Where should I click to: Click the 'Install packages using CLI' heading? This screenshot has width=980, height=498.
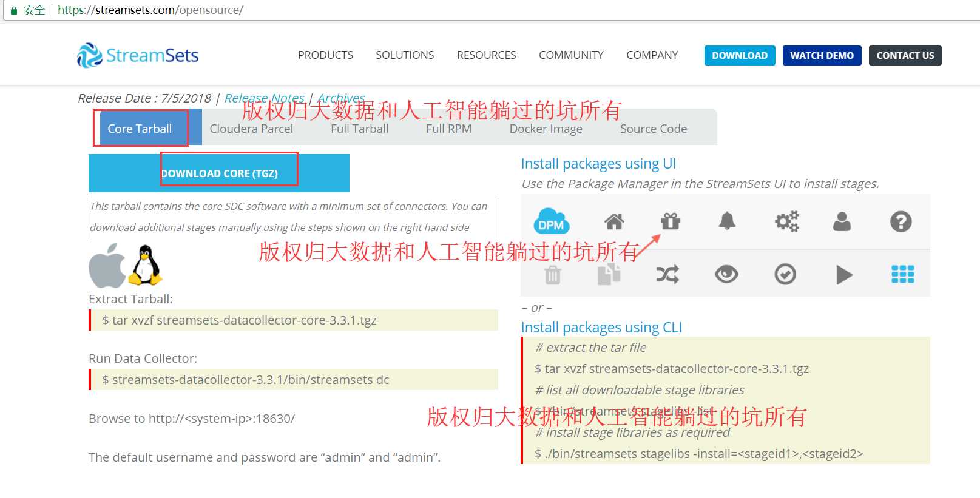pyautogui.click(x=601, y=328)
